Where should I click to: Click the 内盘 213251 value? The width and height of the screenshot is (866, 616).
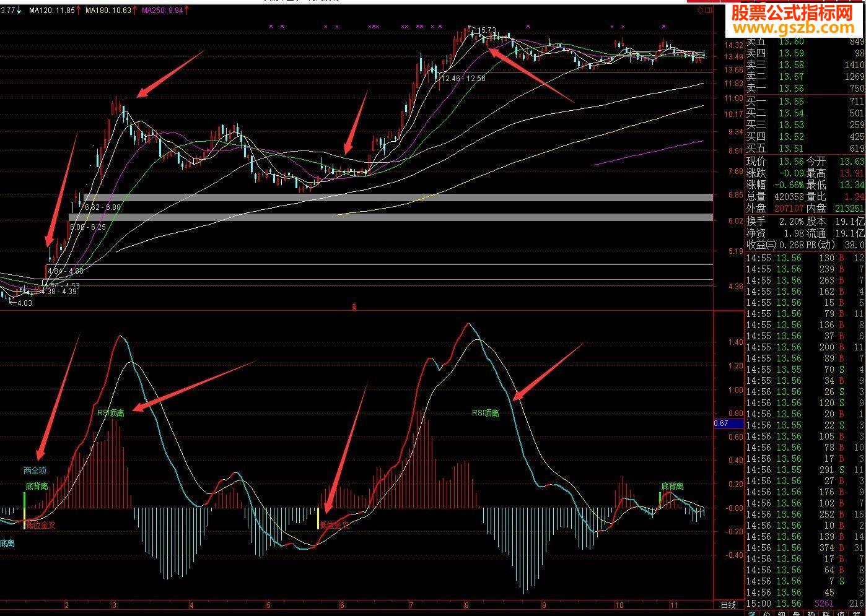click(x=848, y=209)
